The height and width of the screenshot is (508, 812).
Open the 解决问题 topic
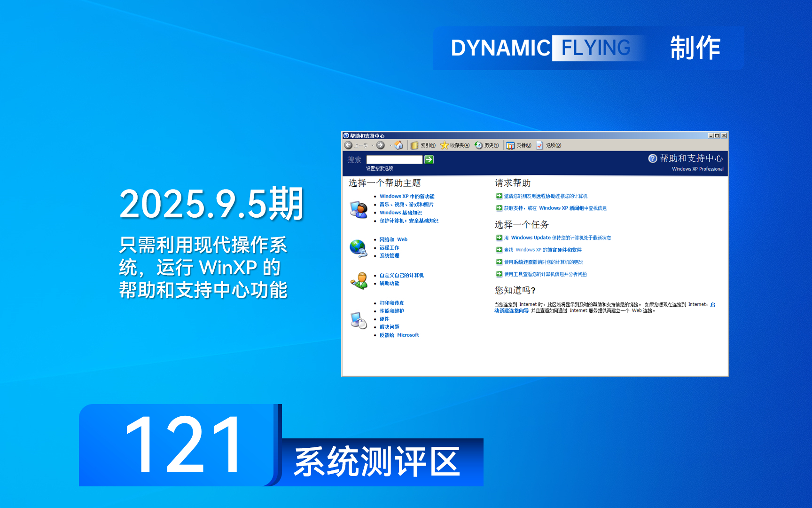point(390,327)
